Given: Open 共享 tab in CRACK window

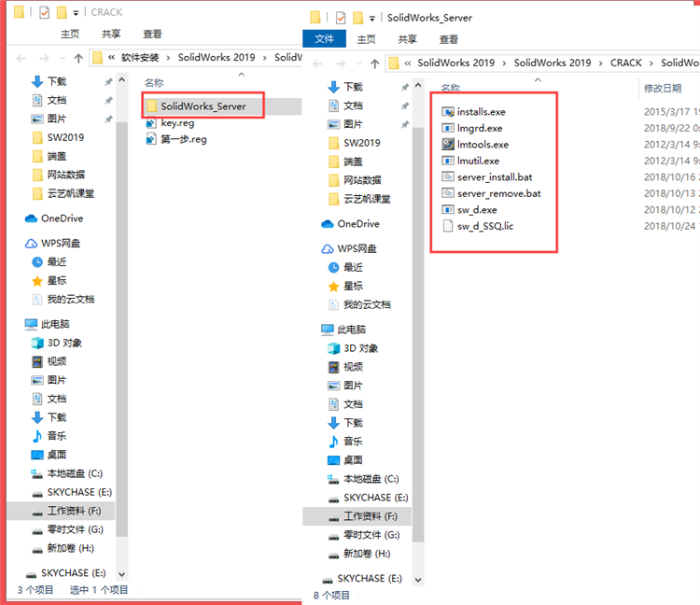Looking at the screenshot, I should tap(111, 34).
